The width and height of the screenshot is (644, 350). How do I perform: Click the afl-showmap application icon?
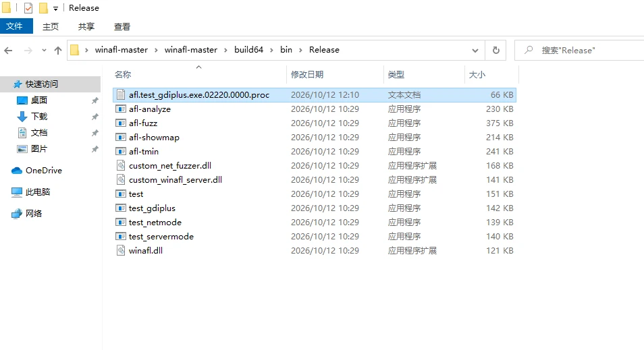(120, 137)
